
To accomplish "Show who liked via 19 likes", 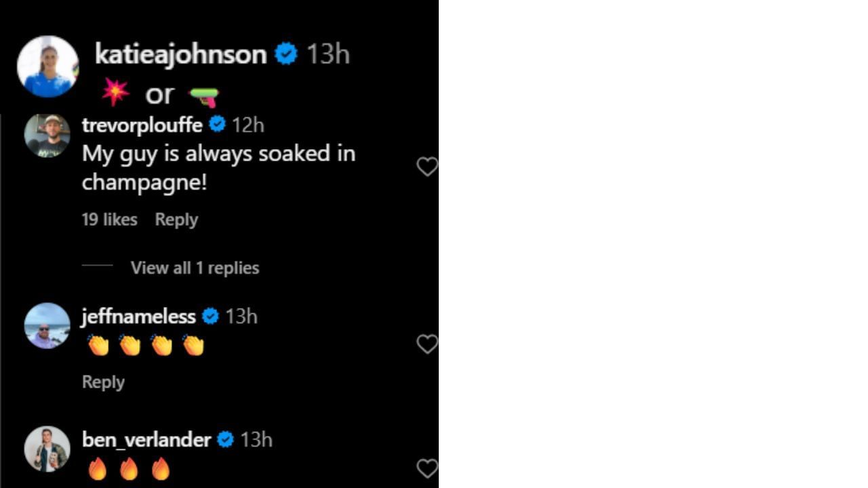I will (109, 220).
